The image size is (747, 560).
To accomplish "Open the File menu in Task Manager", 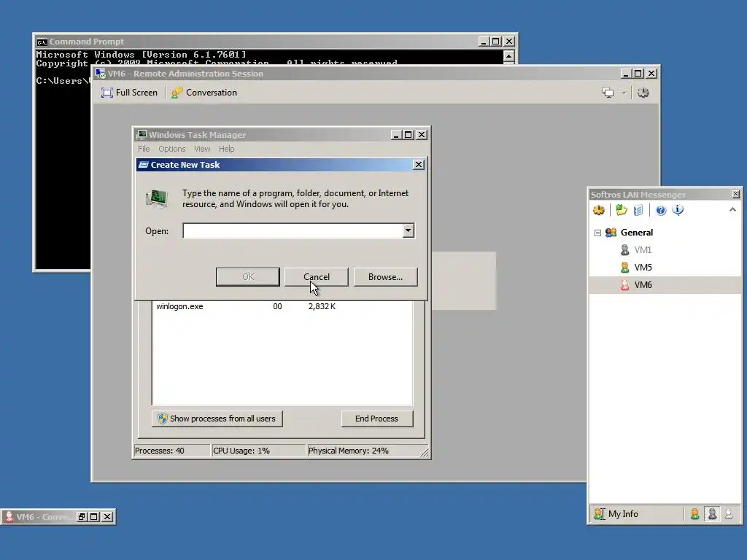I will pos(144,149).
